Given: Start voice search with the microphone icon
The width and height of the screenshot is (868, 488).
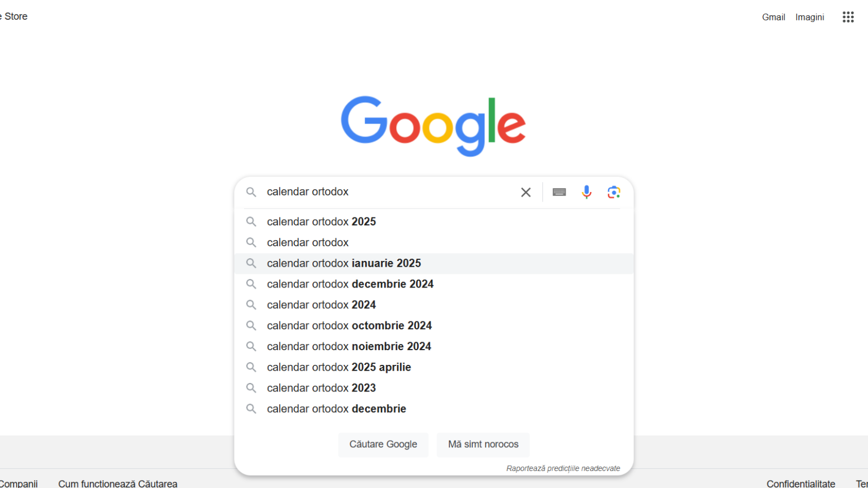Looking at the screenshot, I should tap(587, 192).
